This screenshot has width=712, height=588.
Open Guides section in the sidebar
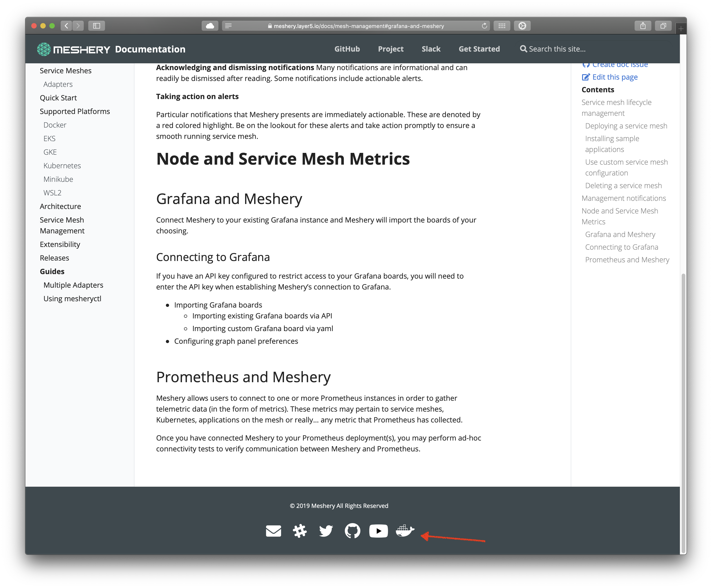tap(52, 271)
